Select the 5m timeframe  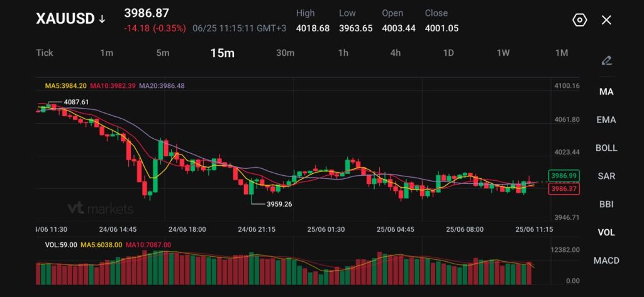point(163,53)
